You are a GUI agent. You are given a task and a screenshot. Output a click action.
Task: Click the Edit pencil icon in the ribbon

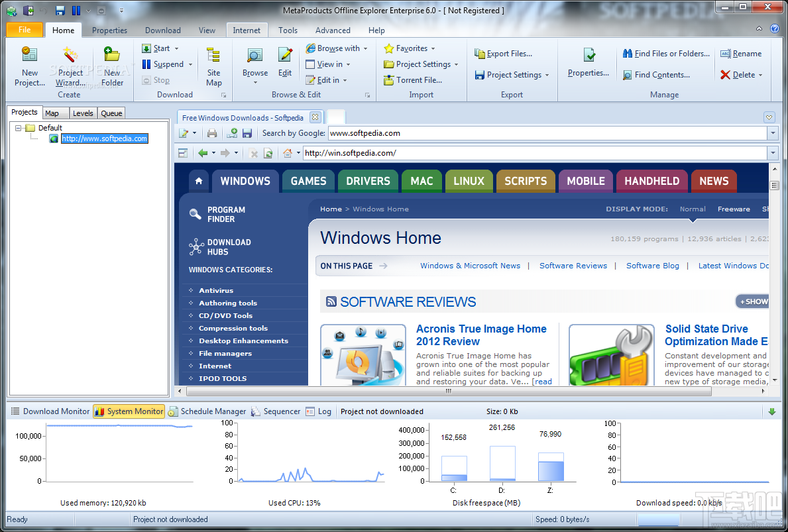(285, 55)
